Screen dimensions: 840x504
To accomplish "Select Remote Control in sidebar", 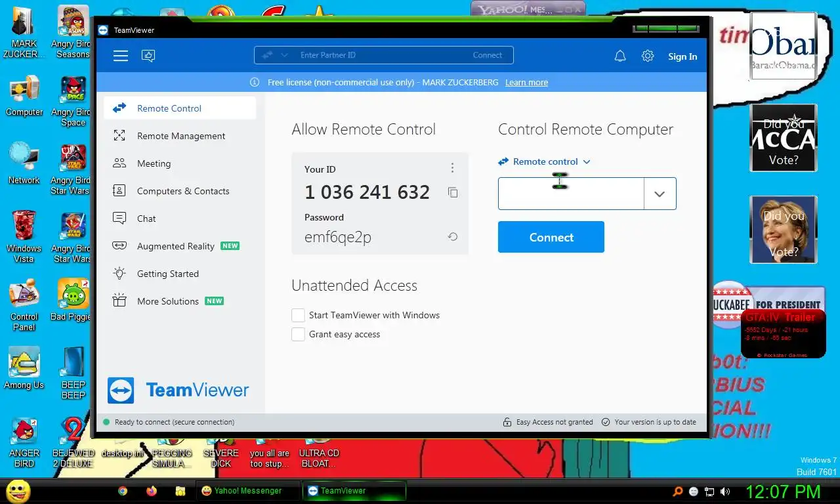I will point(180,108).
